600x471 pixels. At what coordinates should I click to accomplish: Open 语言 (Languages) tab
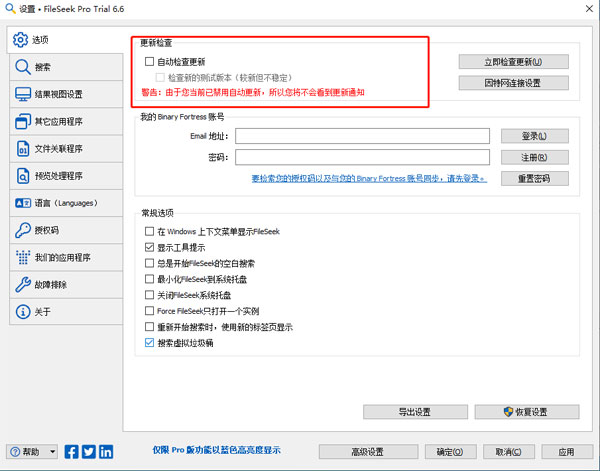tap(66, 203)
